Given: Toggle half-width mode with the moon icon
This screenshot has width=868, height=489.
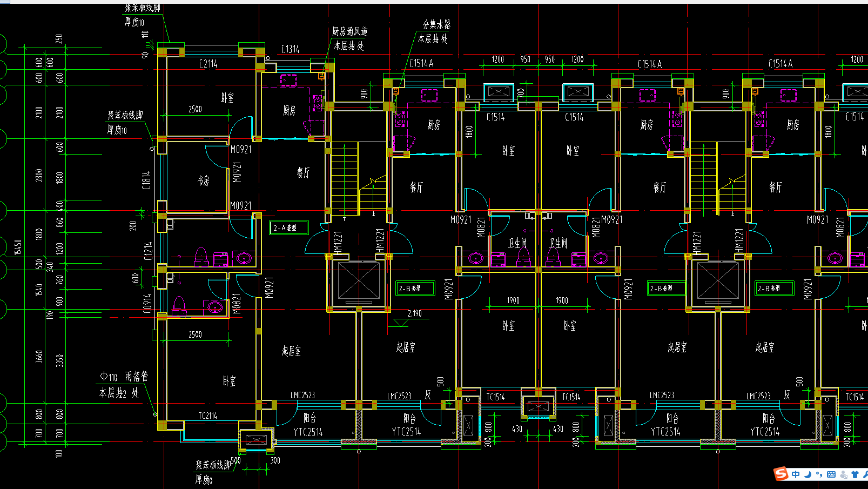Looking at the screenshot, I should (x=808, y=474).
